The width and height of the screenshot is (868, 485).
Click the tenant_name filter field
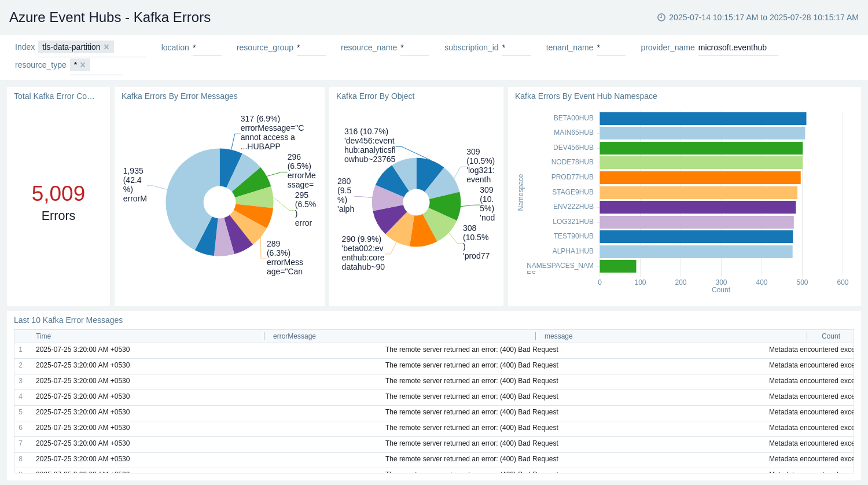coord(611,47)
